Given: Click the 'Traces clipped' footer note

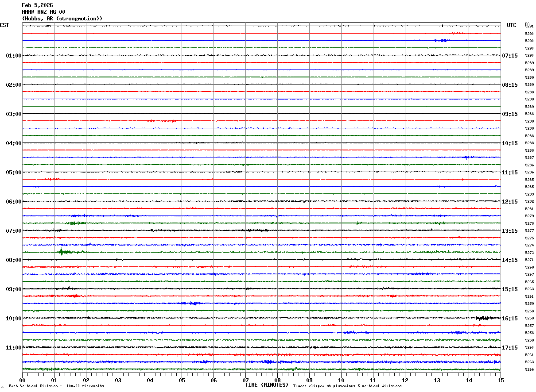Looking at the screenshot, I should (x=347, y=386).
